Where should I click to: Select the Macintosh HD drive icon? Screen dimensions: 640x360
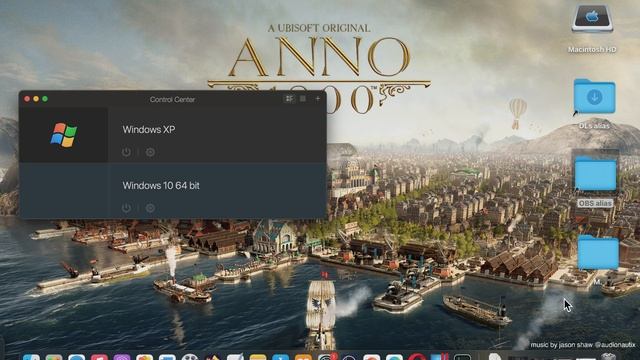click(592, 18)
